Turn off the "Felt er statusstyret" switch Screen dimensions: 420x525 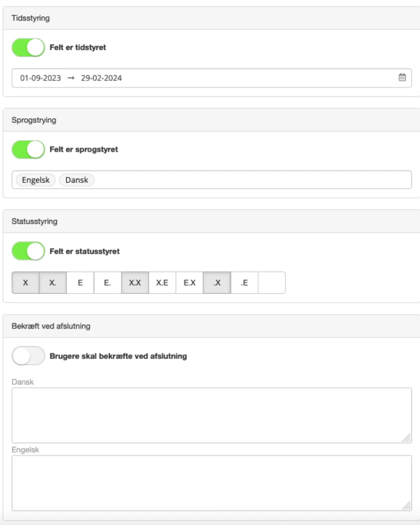tap(28, 251)
